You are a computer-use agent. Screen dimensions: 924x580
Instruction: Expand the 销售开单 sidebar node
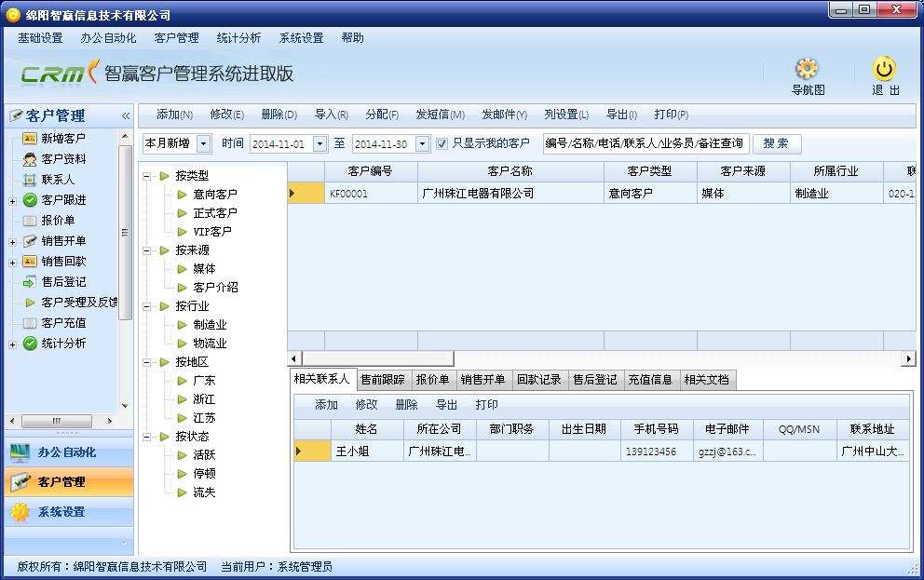[12, 242]
